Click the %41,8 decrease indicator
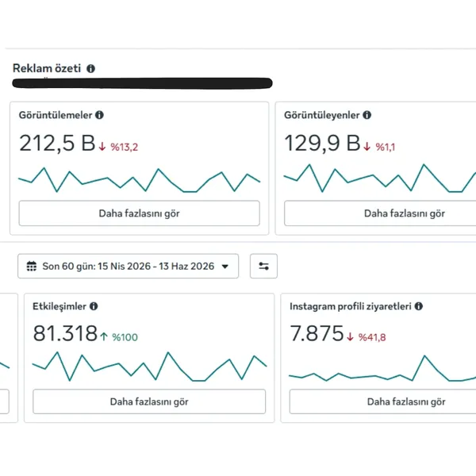The height and width of the screenshot is (476, 476). [x=367, y=337]
